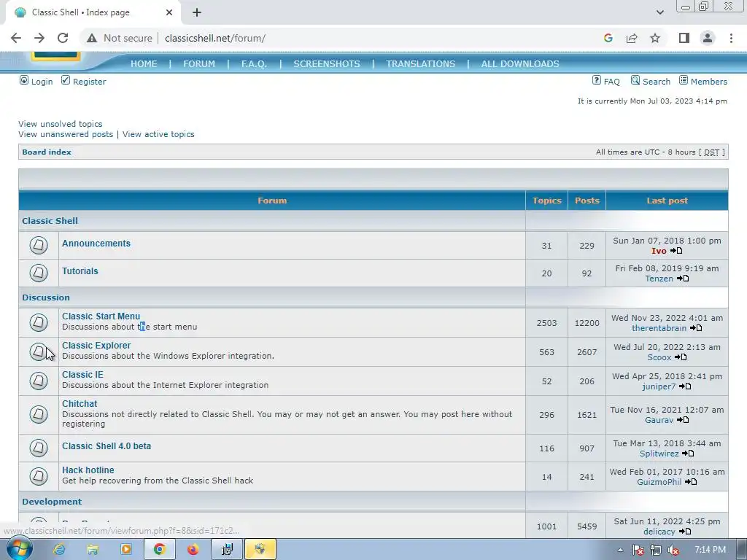Open the SCREENSHOTS navigation item
The width and height of the screenshot is (747, 560).
click(x=327, y=64)
